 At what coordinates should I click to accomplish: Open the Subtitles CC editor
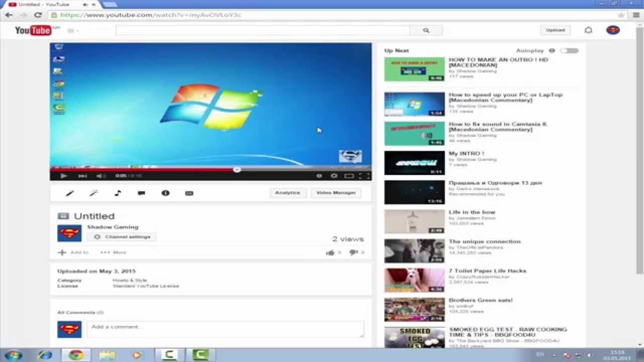189,193
